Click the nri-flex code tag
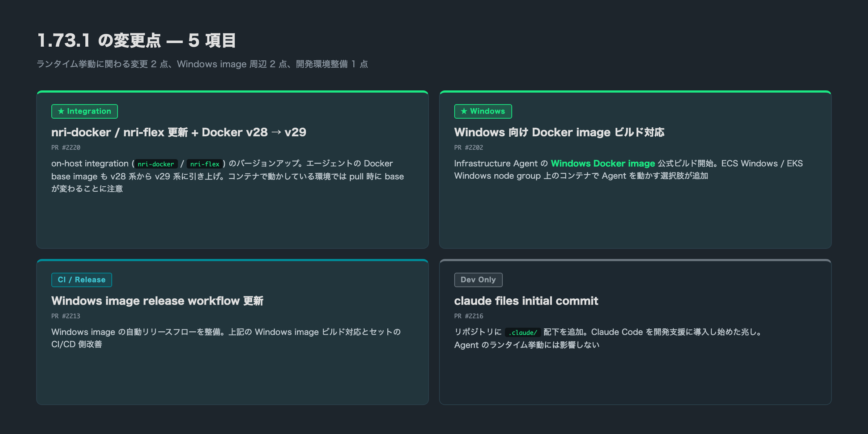 point(205,164)
